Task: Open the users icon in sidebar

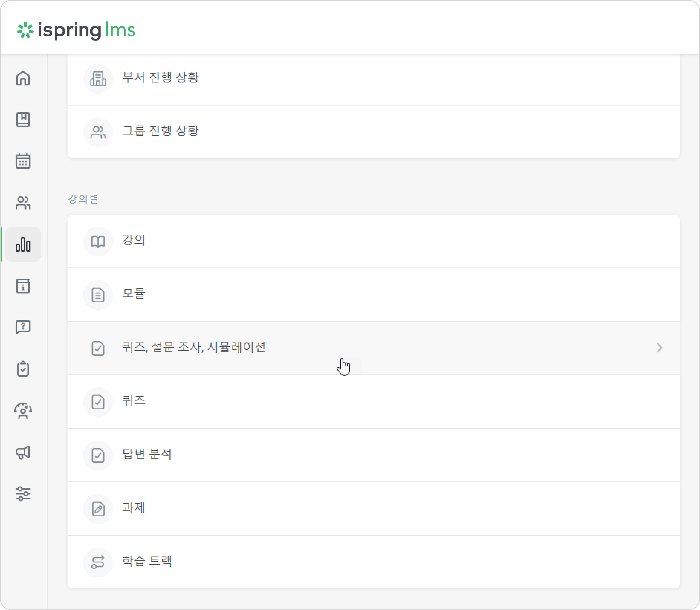Action: pyautogui.click(x=23, y=203)
